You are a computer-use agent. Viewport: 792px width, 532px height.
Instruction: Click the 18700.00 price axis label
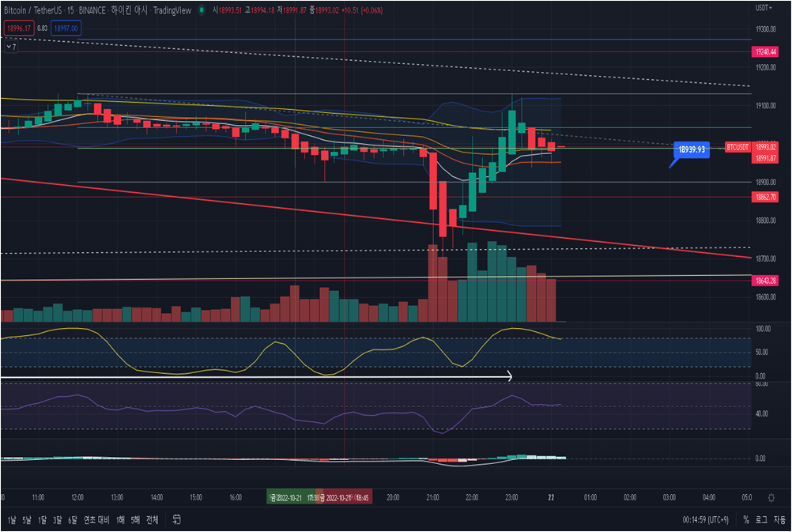tap(766, 258)
